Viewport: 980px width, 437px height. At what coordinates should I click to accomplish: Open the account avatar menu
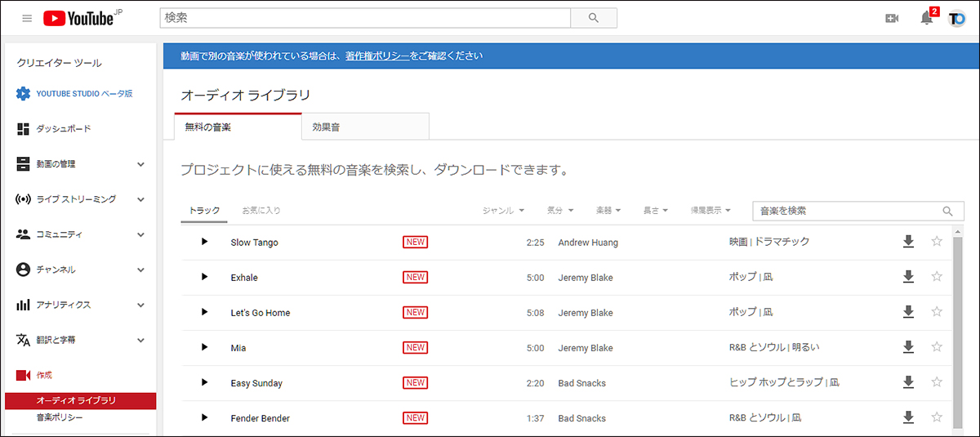point(956,18)
